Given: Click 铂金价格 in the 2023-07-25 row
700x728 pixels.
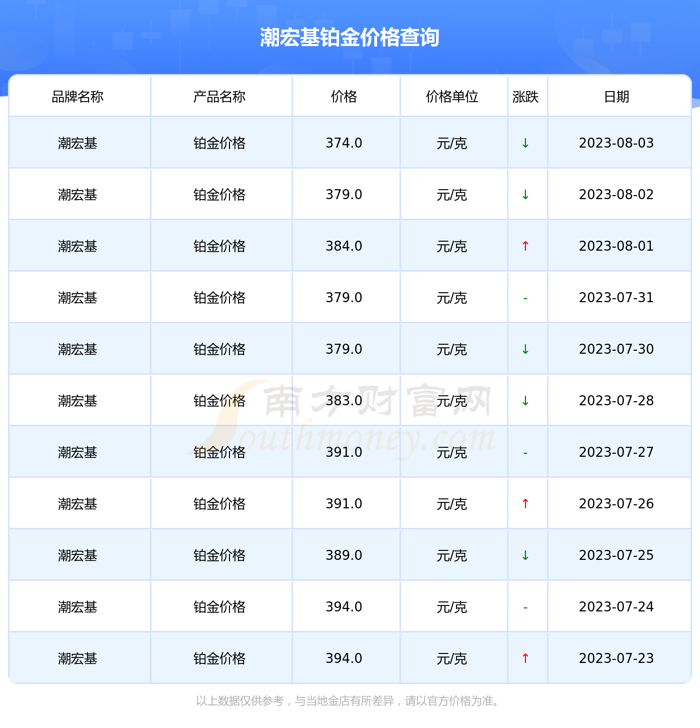Looking at the screenshot, I should (219, 556).
